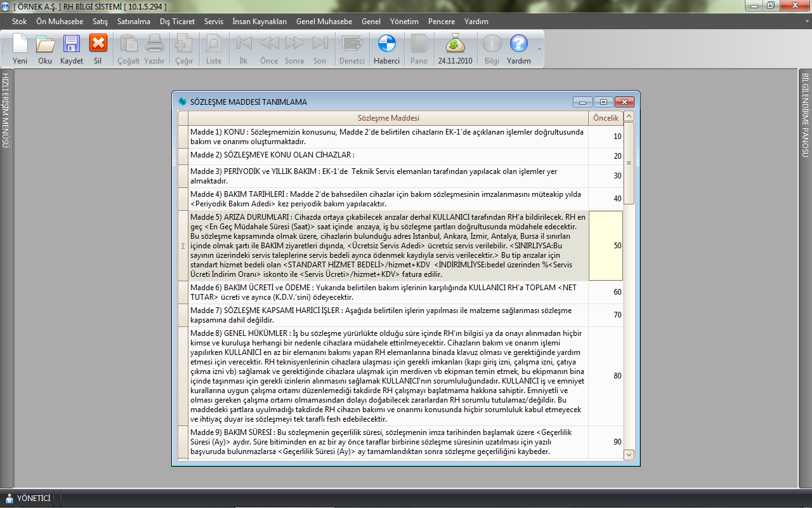Screen dimensions: 812x508
Task: Click the priority cell with value 50
Action: click(605, 245)
